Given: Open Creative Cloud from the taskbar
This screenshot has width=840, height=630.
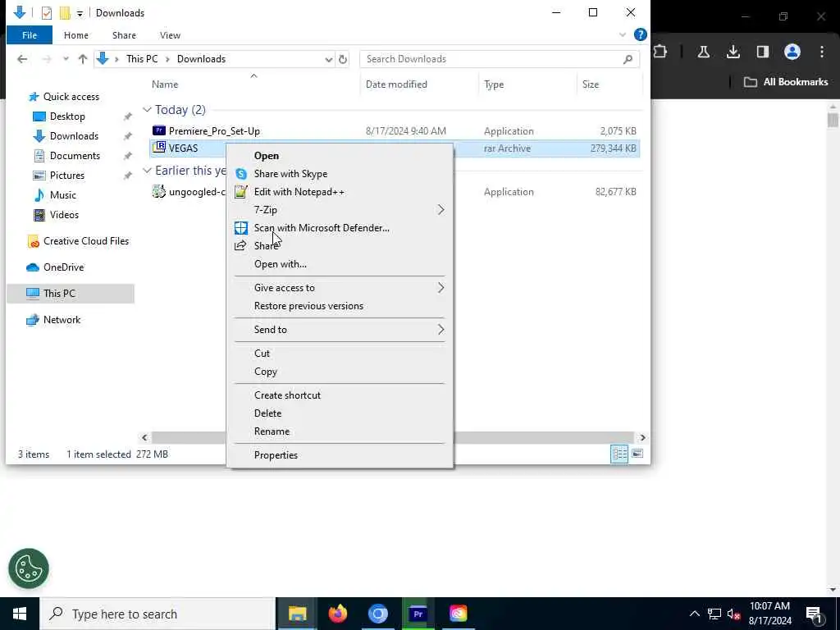Looking at the screenshot, I should (458, 614).
